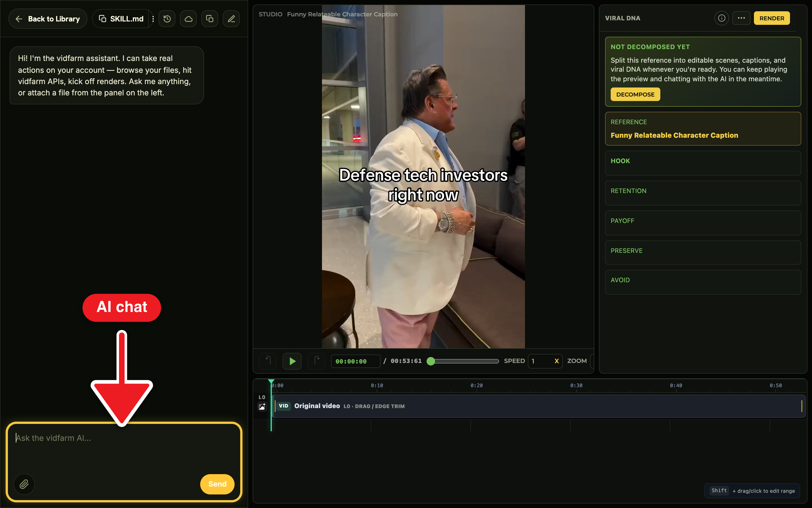Click the undo arrow left of play
812x508 pixels.
pos(268,361)
